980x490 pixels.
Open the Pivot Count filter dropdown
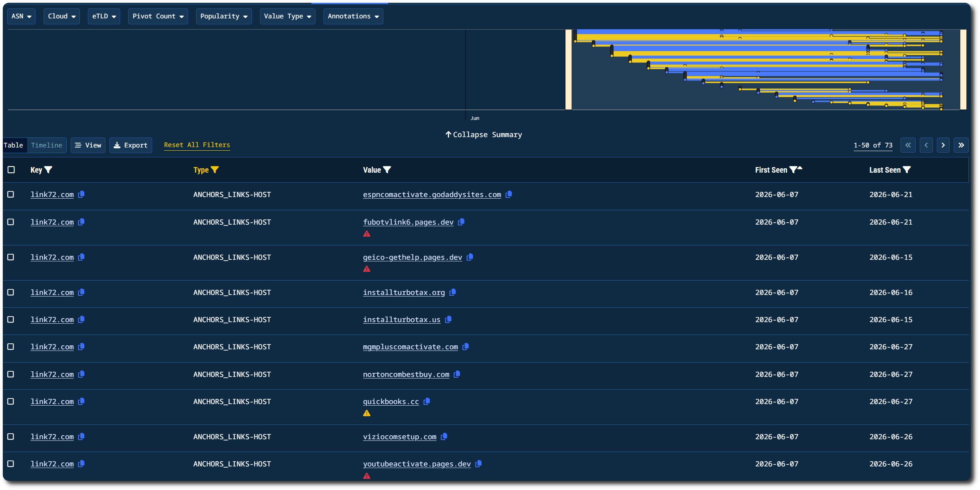coord(158,16)
